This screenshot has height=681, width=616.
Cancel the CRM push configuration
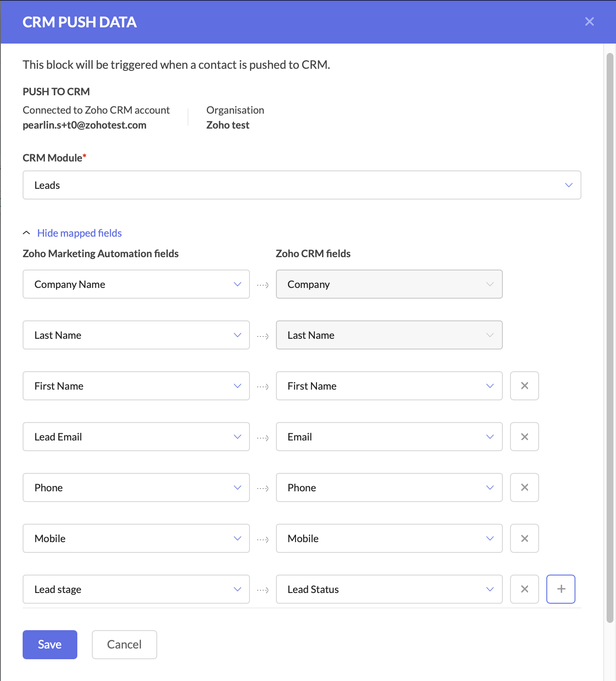coord(124,645)
